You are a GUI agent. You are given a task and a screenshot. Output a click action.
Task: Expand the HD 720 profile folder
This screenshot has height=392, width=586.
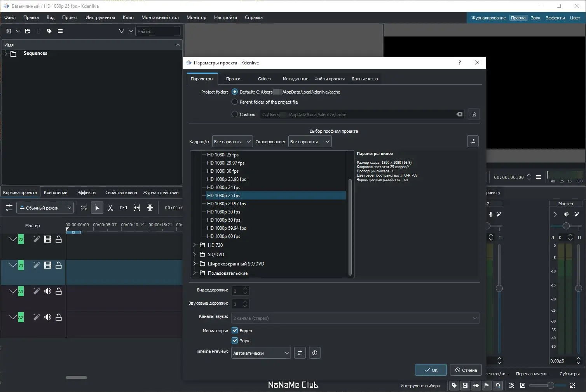195,245
